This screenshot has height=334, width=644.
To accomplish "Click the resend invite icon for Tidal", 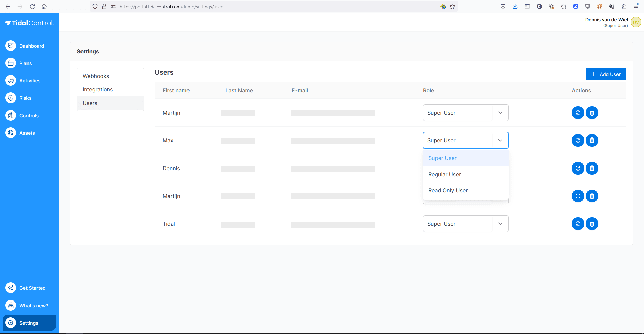I will [x=578, y=224].
